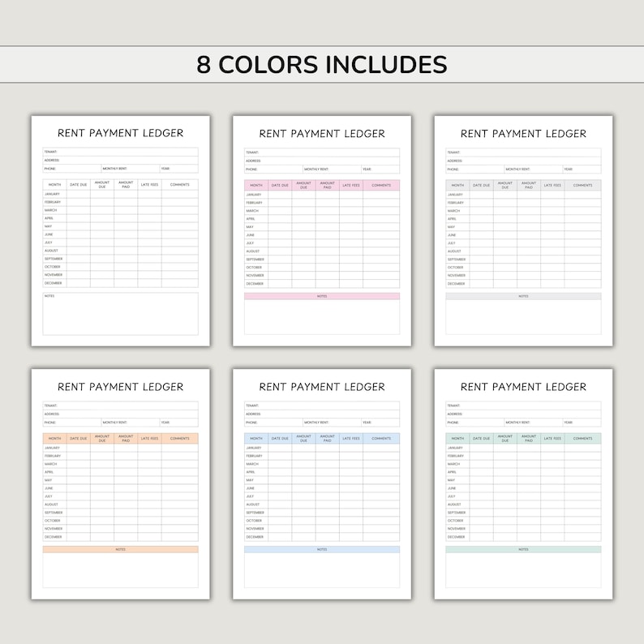Click the blue page's RENT PAYMENT LEDGER title
Viewport: 644px width, 644px height.
pyautogui.click(x=321, y=387)
